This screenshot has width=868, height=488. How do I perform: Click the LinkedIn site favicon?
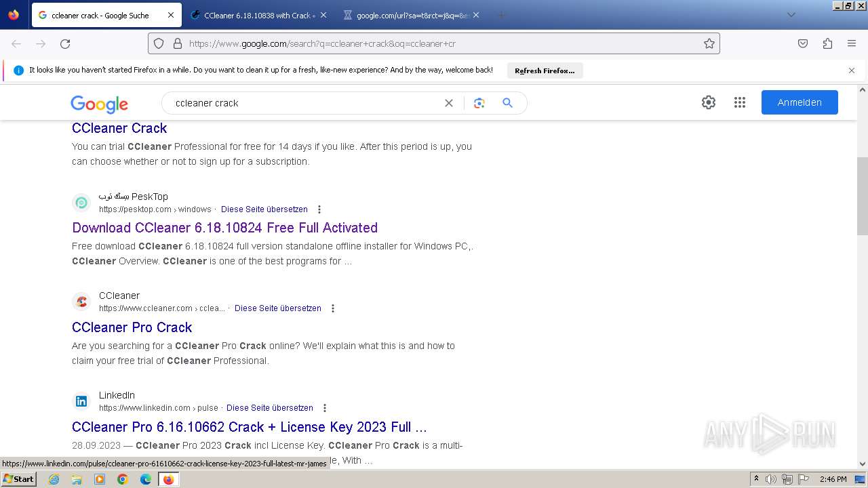81,401
